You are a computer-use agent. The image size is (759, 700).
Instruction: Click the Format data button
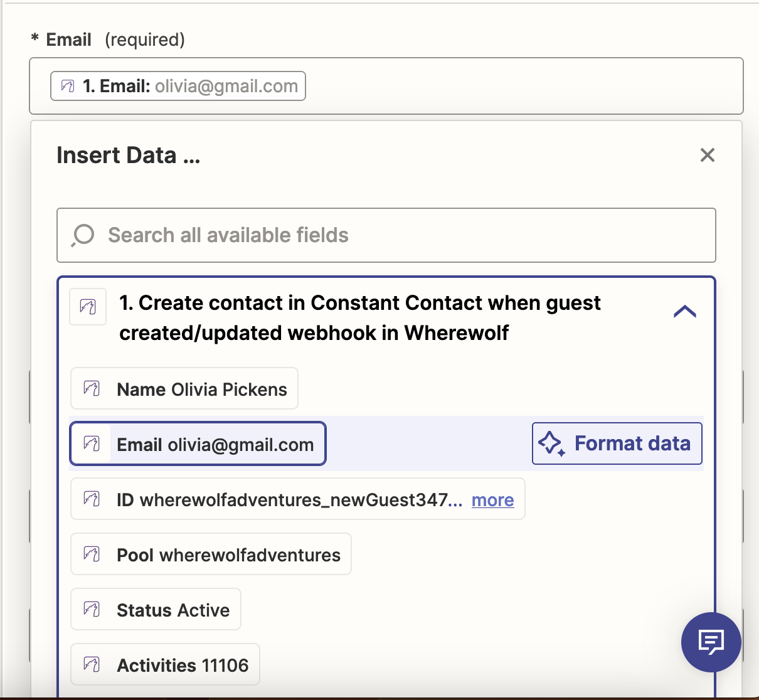click(x=617, y=443)
